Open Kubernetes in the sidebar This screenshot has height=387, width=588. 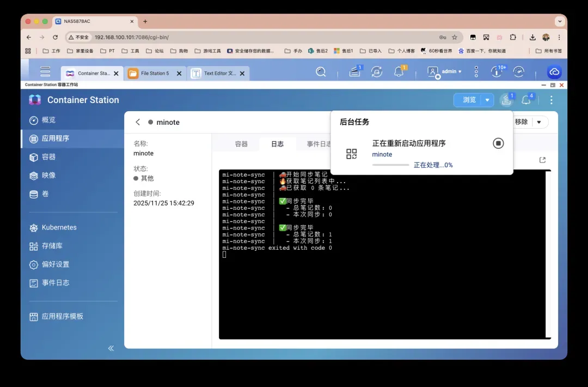(59, 228)
